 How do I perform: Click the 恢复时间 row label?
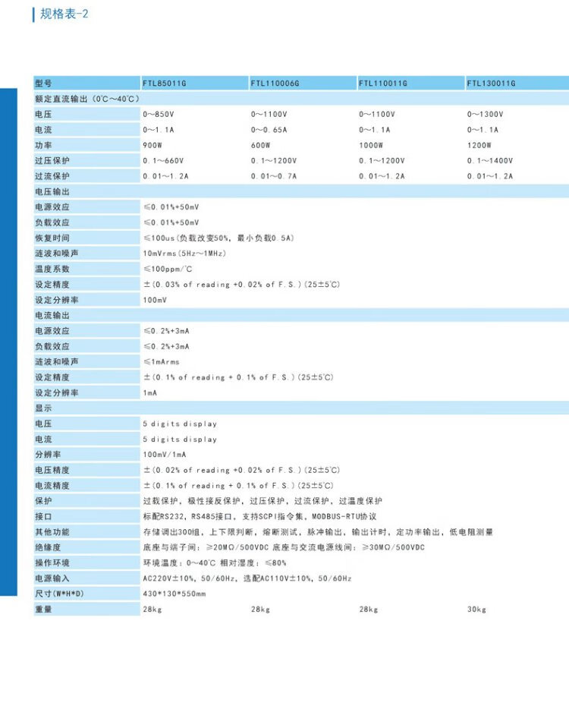[52, 238]
